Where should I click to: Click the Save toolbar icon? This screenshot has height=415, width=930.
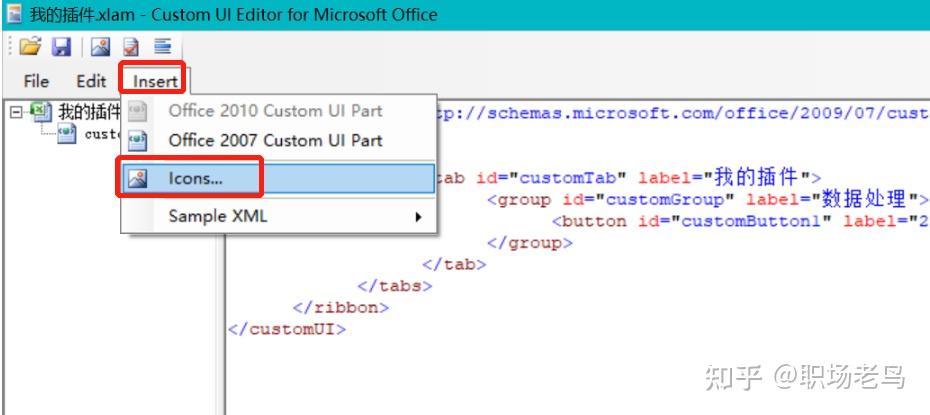point(61,47)
